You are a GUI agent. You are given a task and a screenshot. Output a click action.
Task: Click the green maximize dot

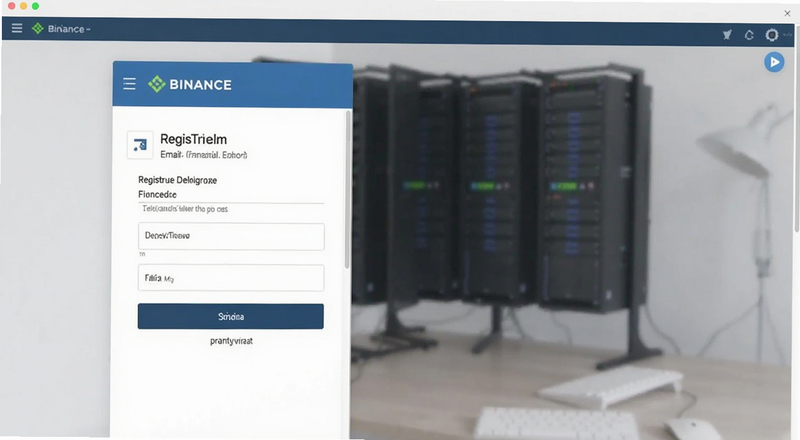coord(35,6)
